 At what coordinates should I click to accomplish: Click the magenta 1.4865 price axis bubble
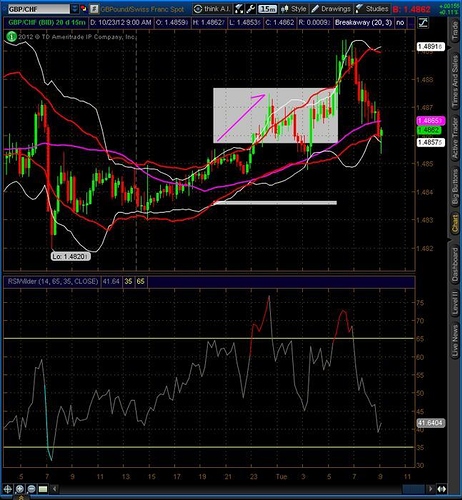coord(430,121)
